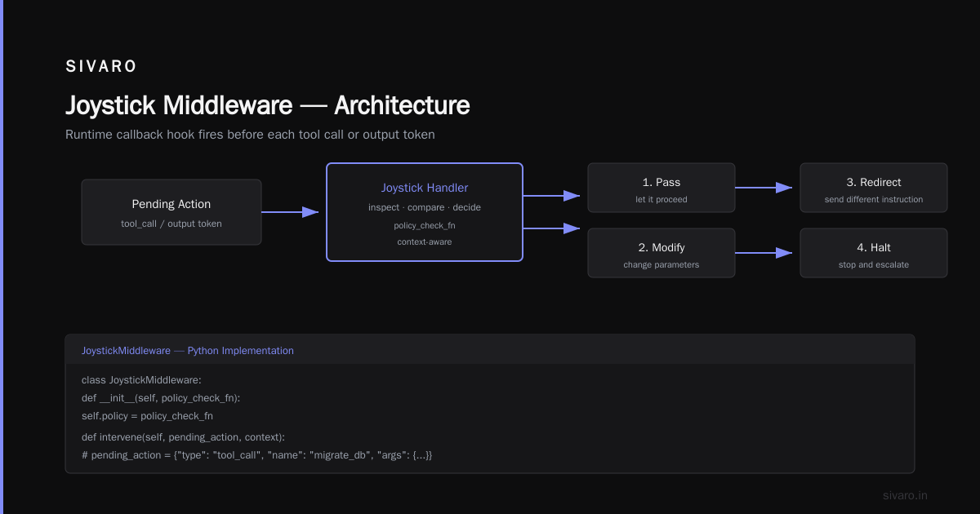980x514 pixels.
Task: Click the pending_action comment line
Action: (257, 454)
